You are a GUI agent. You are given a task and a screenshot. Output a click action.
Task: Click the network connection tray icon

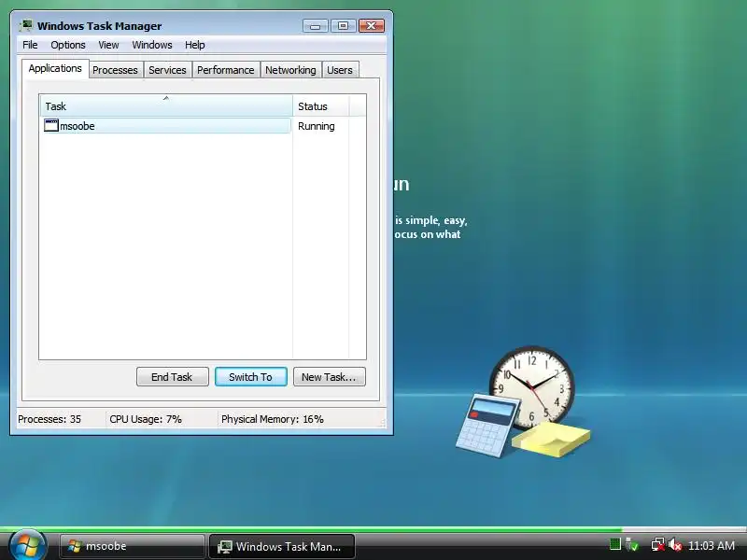658,545
